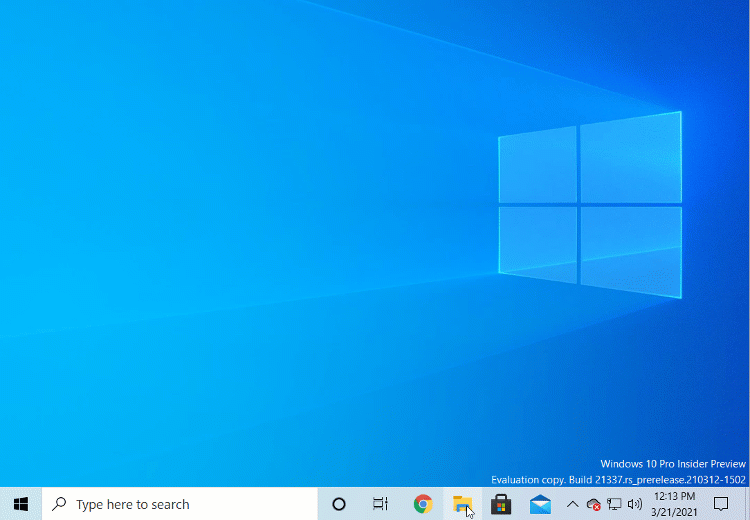The image size is (750, 520).
Task: Click the 3/21/2021 date in the tray
Action: point(674,512)
